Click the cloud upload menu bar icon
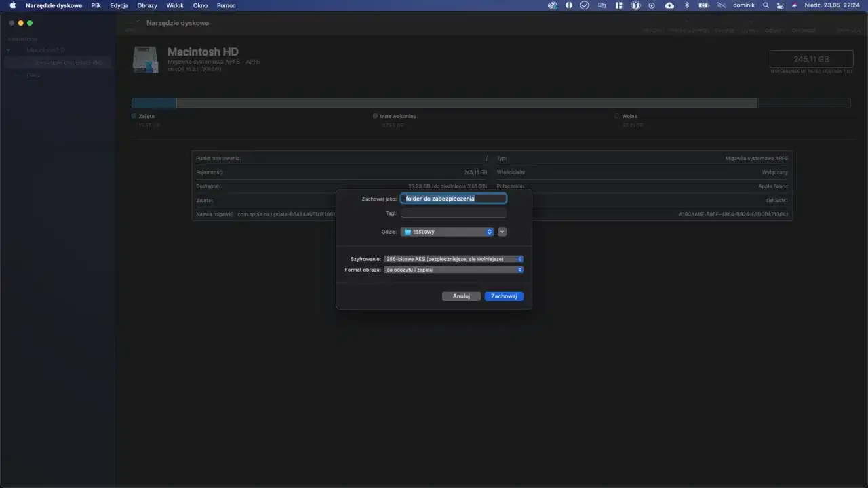Screen dimensions: 868x488 (x=669, y=5)
